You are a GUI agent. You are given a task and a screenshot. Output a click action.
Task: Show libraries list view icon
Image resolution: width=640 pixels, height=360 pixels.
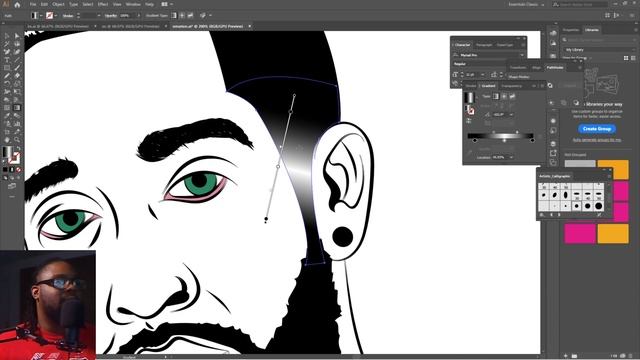coord(633,58)
